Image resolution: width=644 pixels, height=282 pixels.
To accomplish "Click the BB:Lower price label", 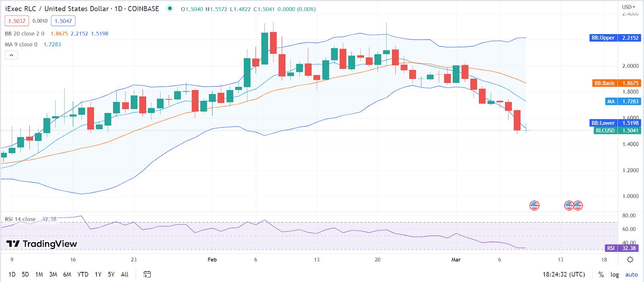I will (x=615, y=123).
